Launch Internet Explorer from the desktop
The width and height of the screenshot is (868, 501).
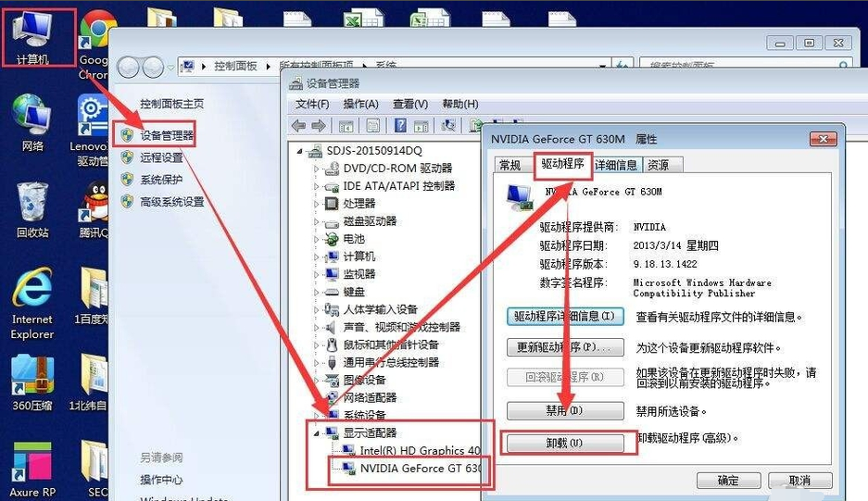click(x=32, y=301)
